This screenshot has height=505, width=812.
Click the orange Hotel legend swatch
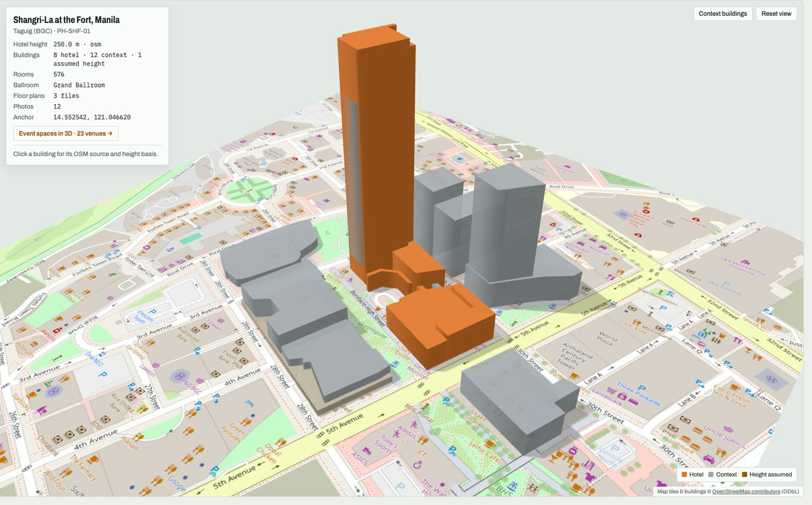point(685,475)
